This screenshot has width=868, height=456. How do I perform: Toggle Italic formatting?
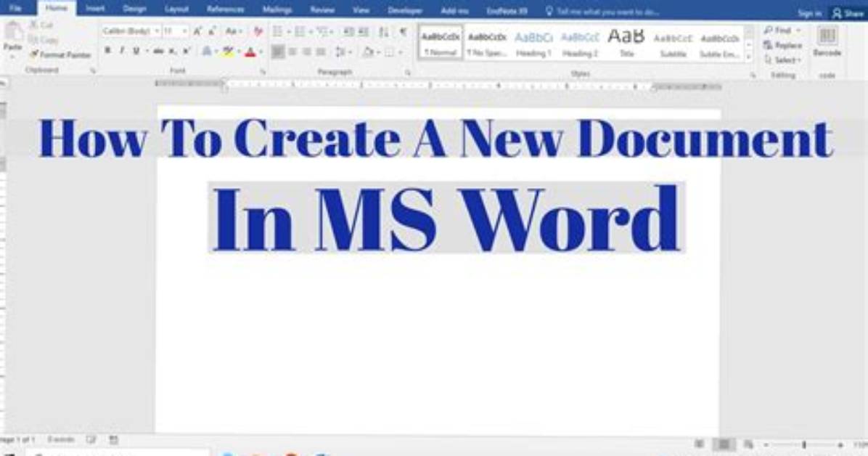(122, 51)
